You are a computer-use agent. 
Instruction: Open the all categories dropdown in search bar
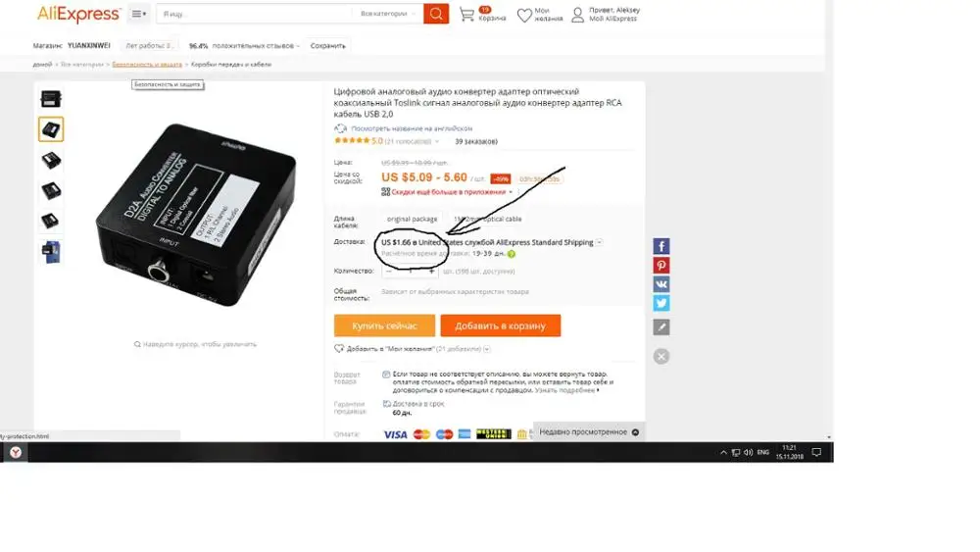pos(387,14)
